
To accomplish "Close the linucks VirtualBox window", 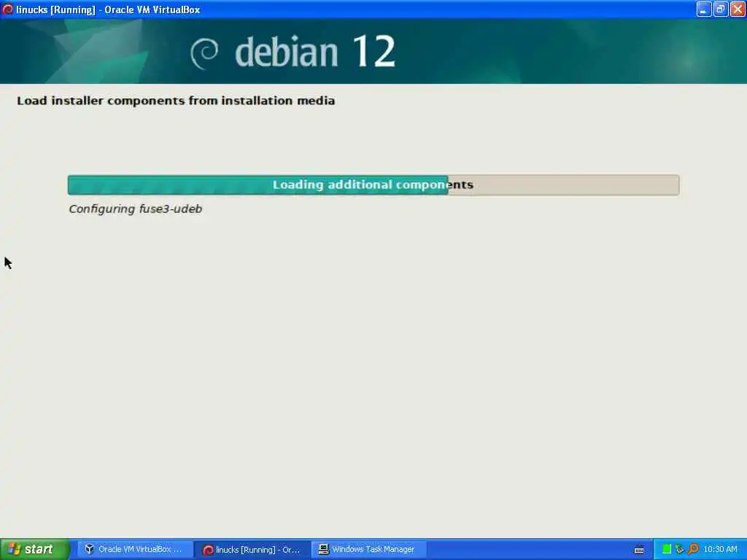I will point(738,9).
